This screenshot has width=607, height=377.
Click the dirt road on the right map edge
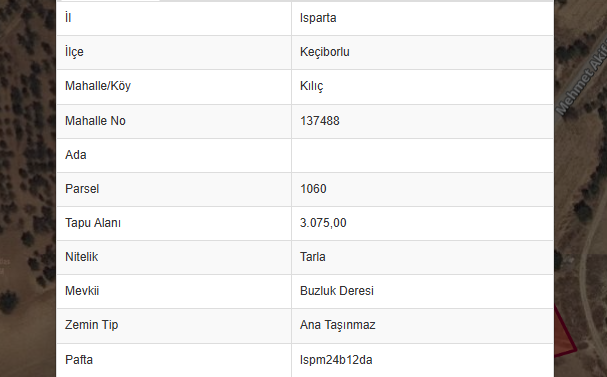586,271
